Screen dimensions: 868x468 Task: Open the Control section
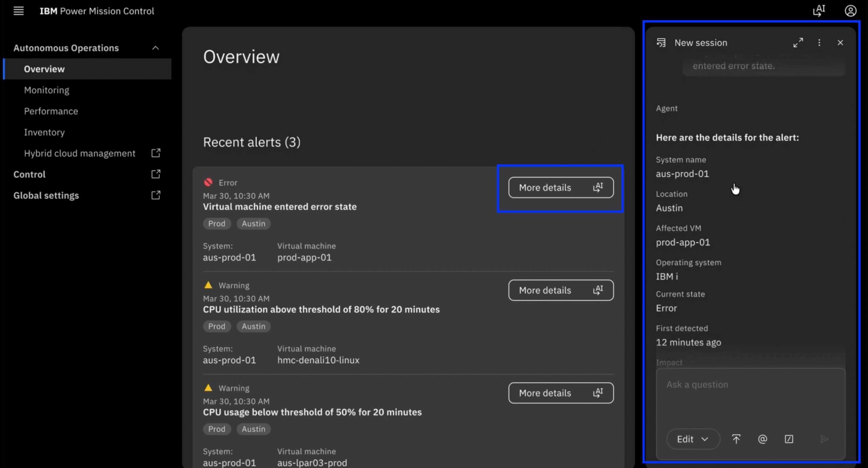29,174
